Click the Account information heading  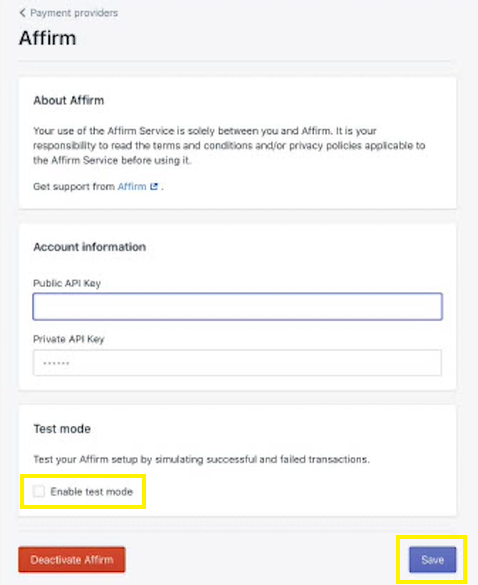coord(90,247)
